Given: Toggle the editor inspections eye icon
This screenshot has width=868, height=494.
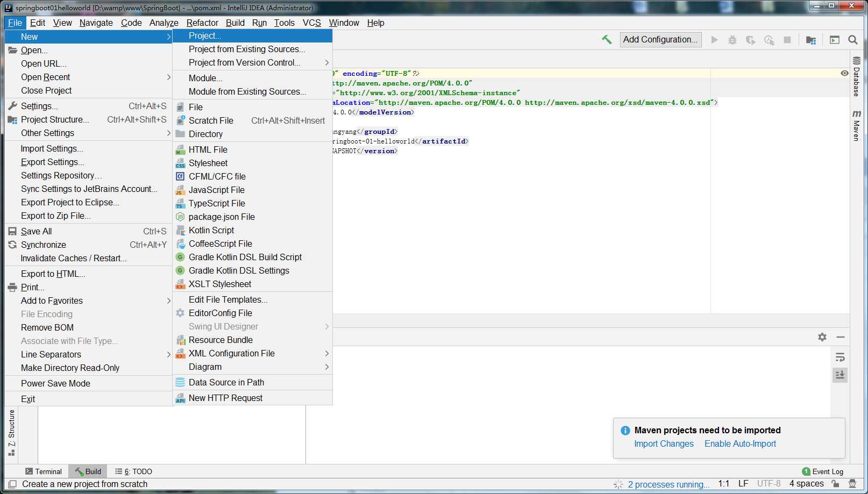Looking at the screenshot, I should click(x=844, y=73).
